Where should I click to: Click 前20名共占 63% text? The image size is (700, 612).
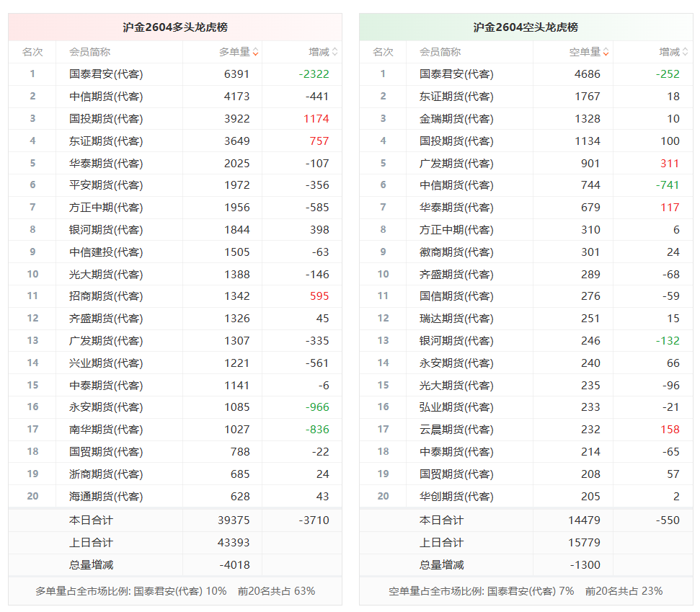point(276,592)
